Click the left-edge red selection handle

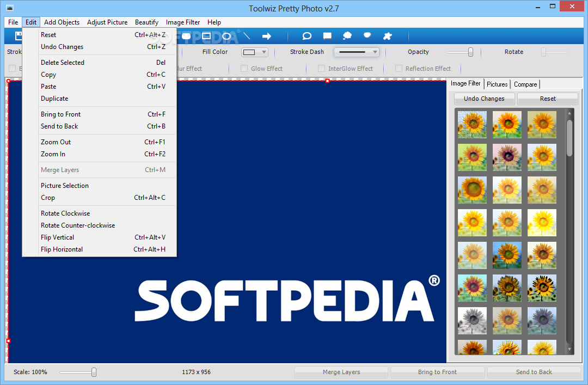[8, 341]
